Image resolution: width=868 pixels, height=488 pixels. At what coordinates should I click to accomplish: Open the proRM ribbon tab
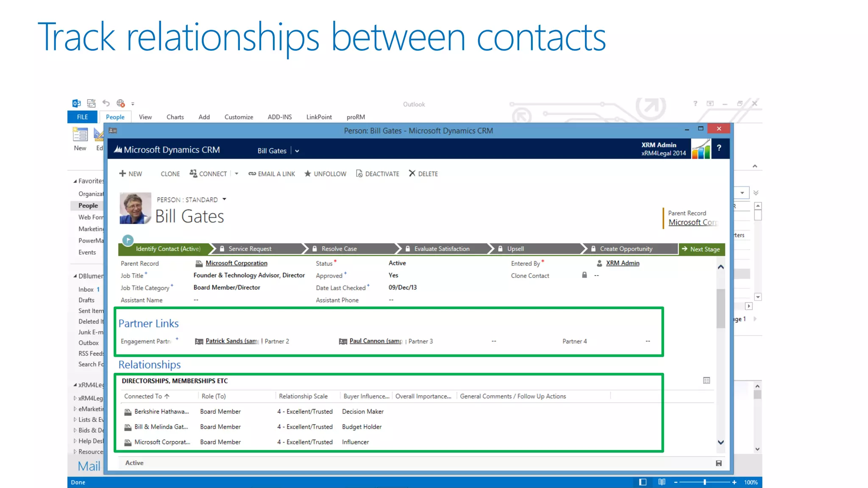[x=356, y=117]
